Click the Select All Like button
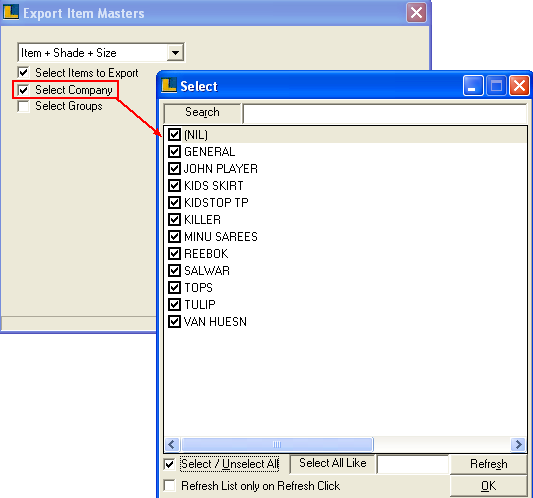 tap(332, 463)
